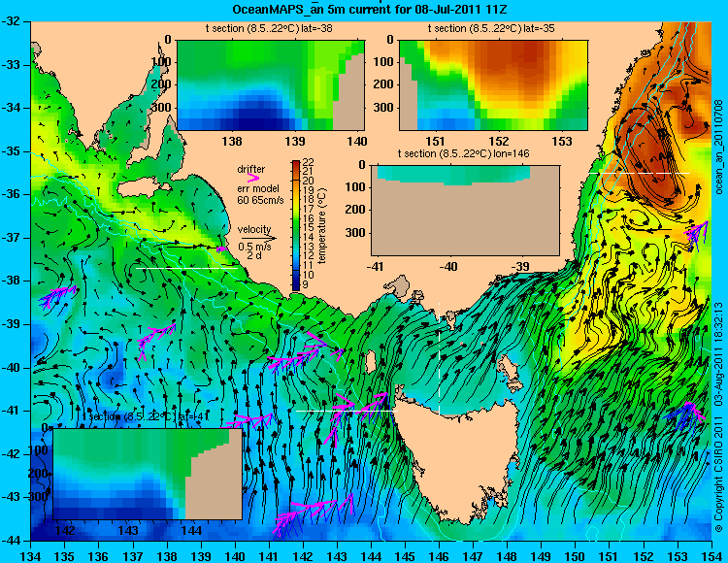
Task: Click '134' on the bottom longitude axis
Action: point(31,556)
